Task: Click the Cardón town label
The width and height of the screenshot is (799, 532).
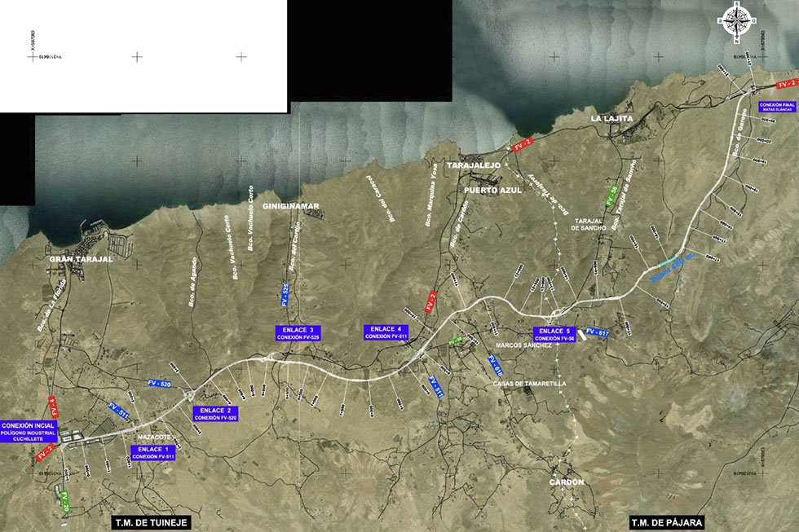Action: click(x=566, y=482)
